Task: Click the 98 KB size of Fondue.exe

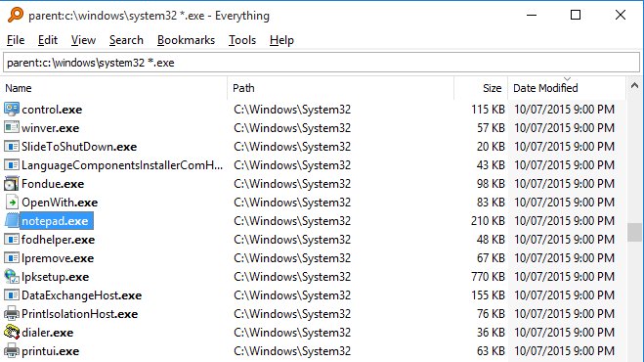Action: click(x=491, y=184)
